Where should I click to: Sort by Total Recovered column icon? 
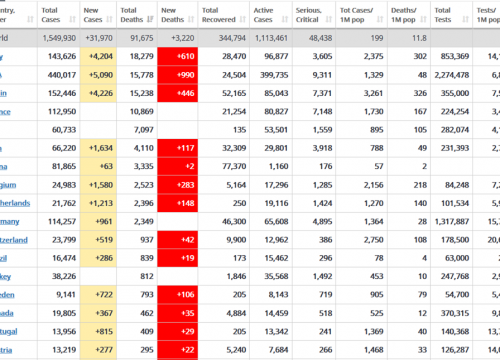click(x=243, y=19)
